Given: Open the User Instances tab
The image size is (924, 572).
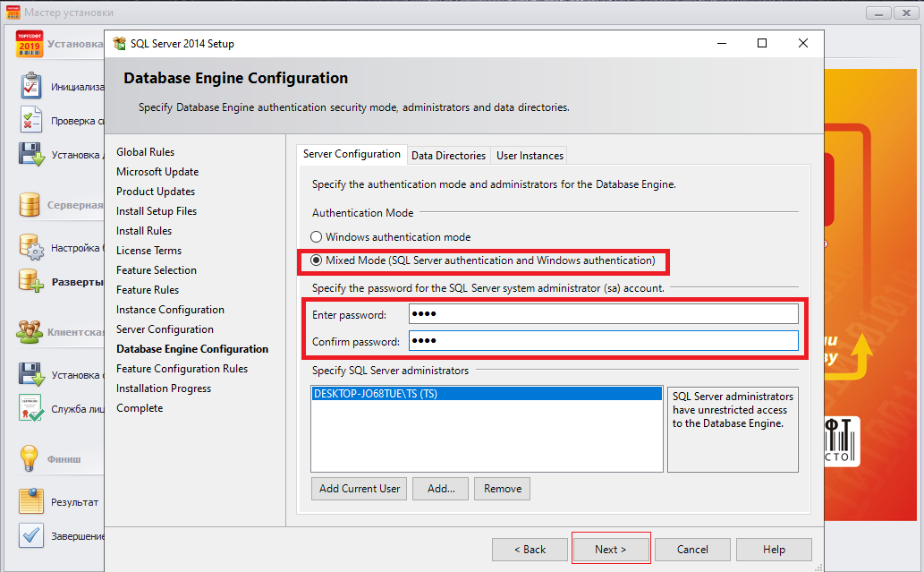Looking at the screenshot, I should [x=530, y=156].
